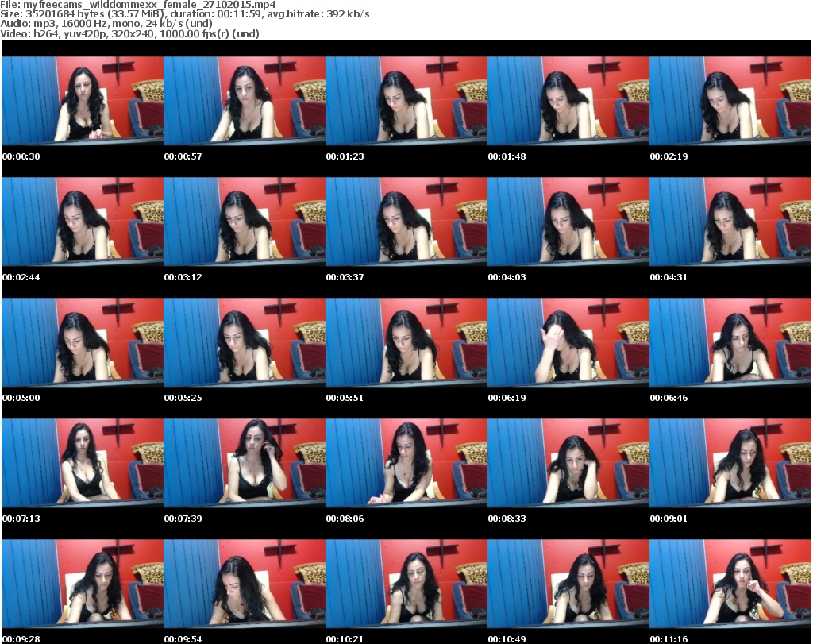Click the Size and duration info line

(x=184, y=14)
